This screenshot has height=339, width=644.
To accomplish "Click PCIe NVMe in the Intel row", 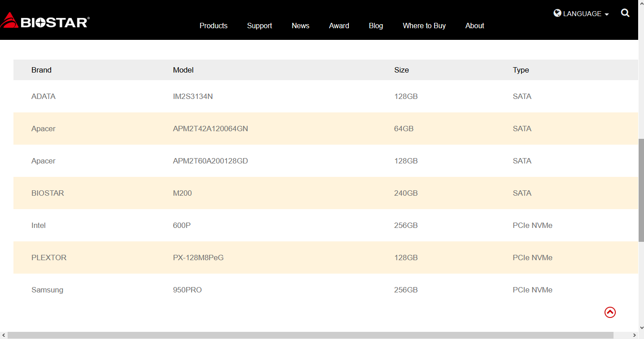I will click(533, 225).
